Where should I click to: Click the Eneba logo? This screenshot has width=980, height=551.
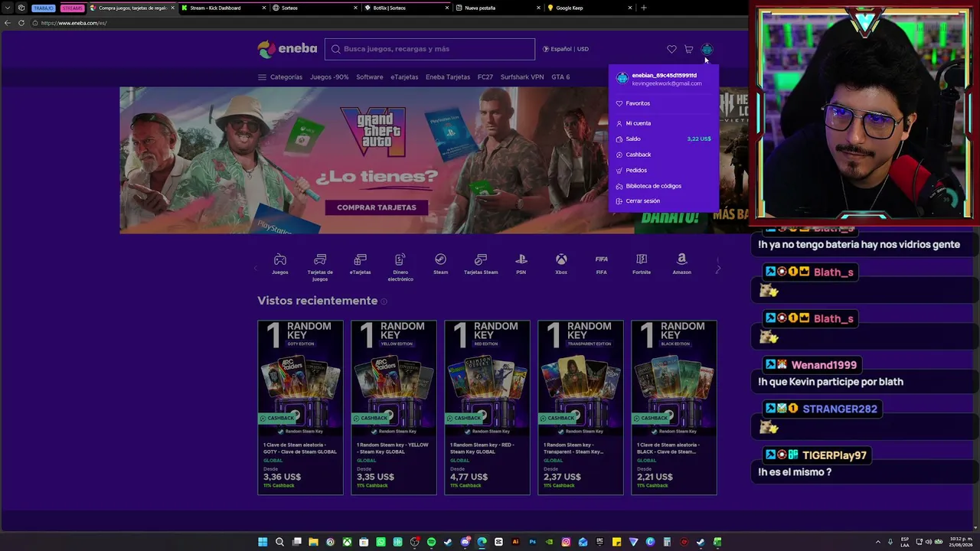tap(287, 49)
